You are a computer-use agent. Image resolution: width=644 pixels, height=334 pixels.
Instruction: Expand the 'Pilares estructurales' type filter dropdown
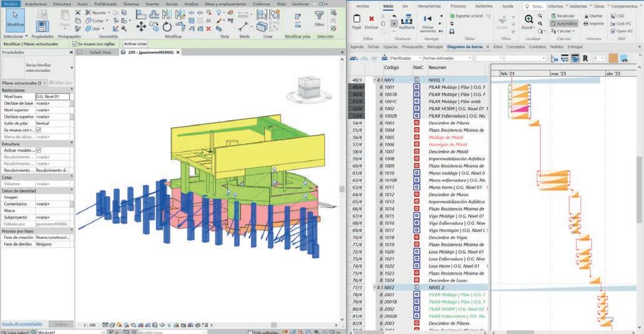tap(44, 83)
